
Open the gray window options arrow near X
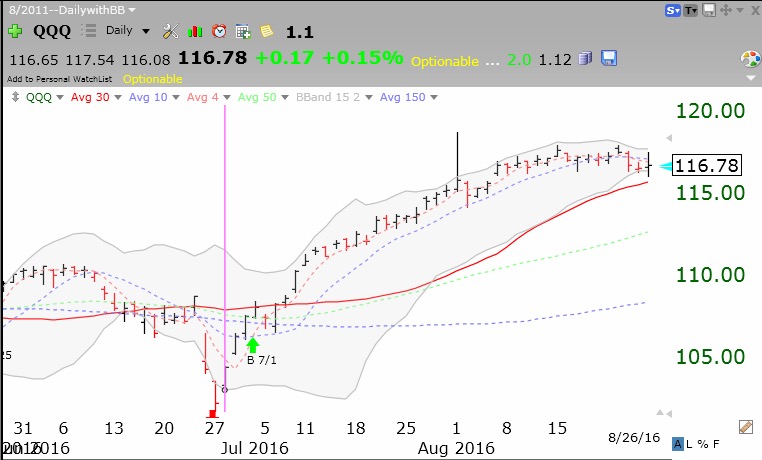740,10
